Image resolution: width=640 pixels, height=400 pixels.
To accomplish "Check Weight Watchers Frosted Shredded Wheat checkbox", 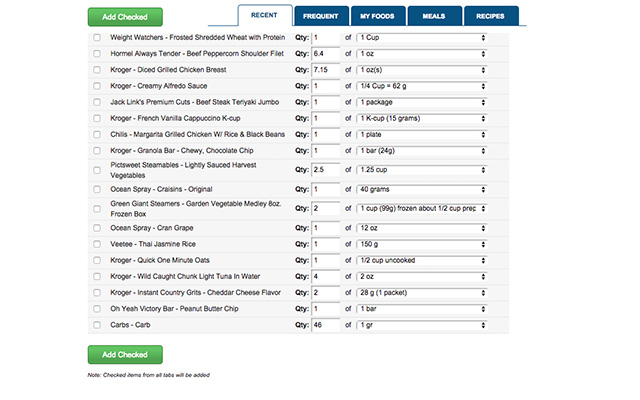I will click(x=97, y=38).
